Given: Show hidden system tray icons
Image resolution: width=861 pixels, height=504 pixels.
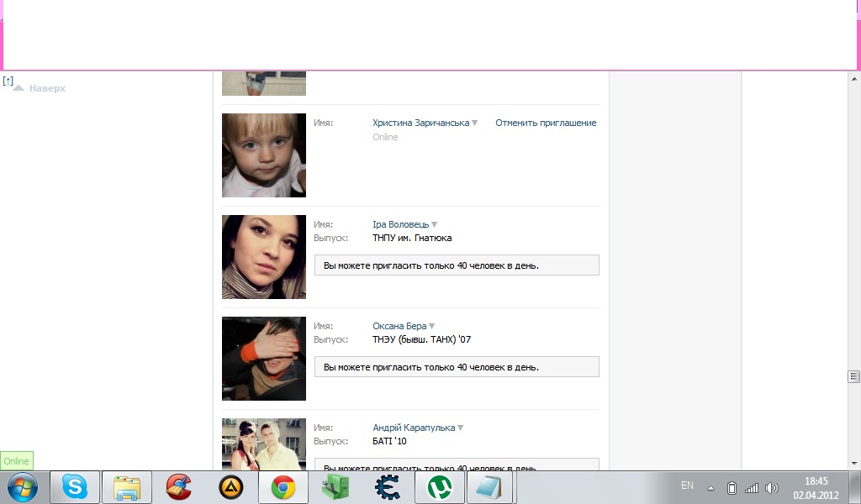Looking at the screenshot, I should 710,488.
